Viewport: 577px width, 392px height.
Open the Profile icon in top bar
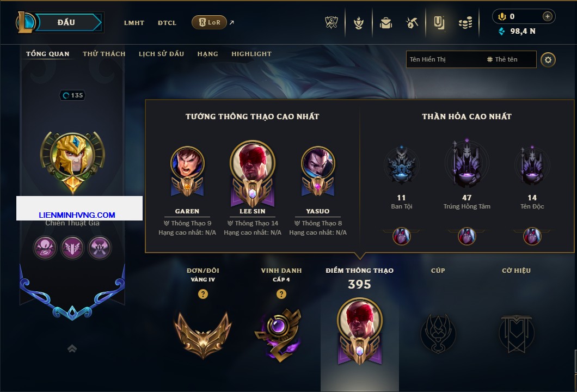[x=439, y=23]
